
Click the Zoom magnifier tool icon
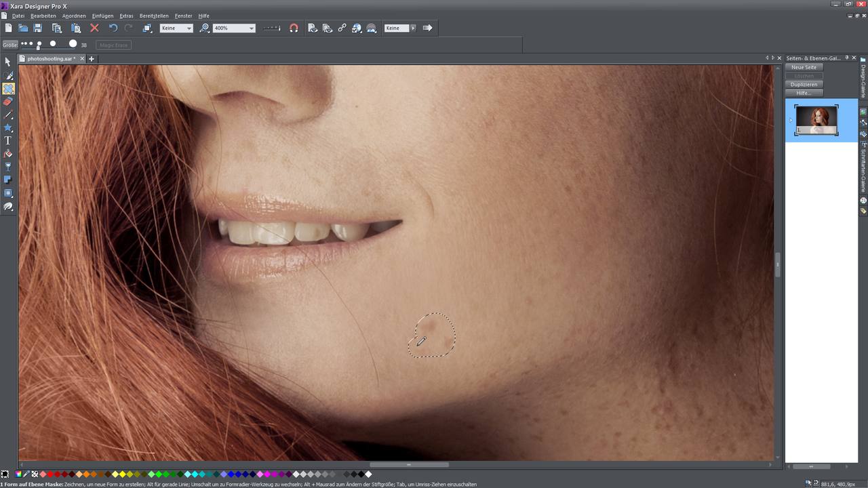(x=205, y=28)
